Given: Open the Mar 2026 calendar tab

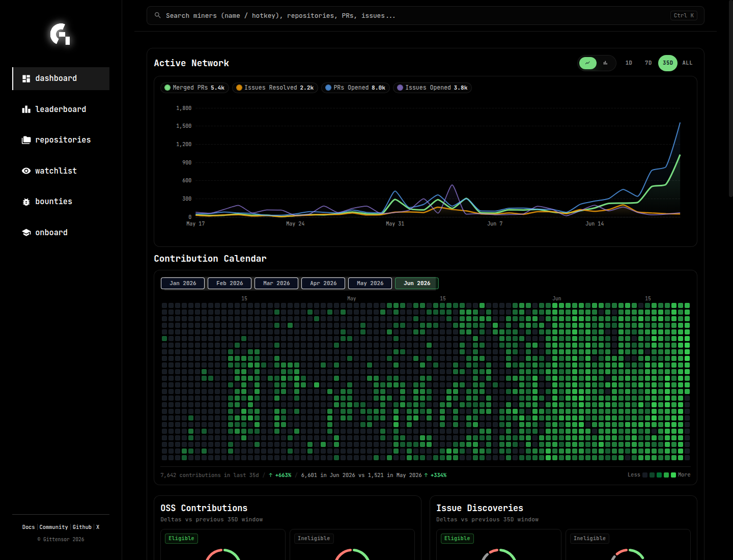Looking at the screenshot, I should tap(276, 283).
